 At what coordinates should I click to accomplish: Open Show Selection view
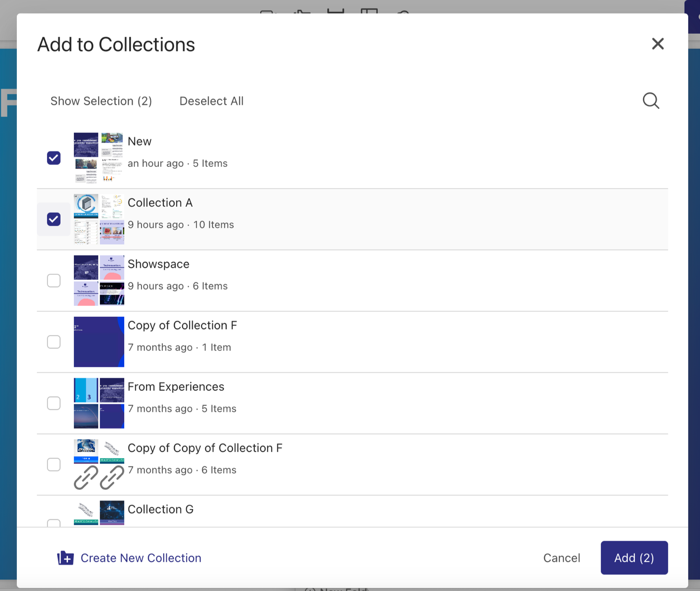(x=101, y=101)
